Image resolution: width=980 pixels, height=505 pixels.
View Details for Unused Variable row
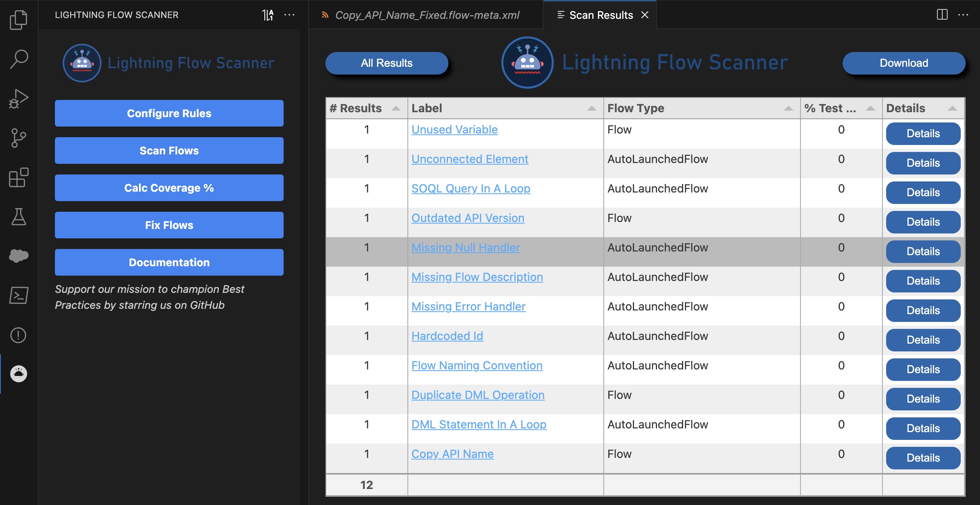(x=923, y=134)
